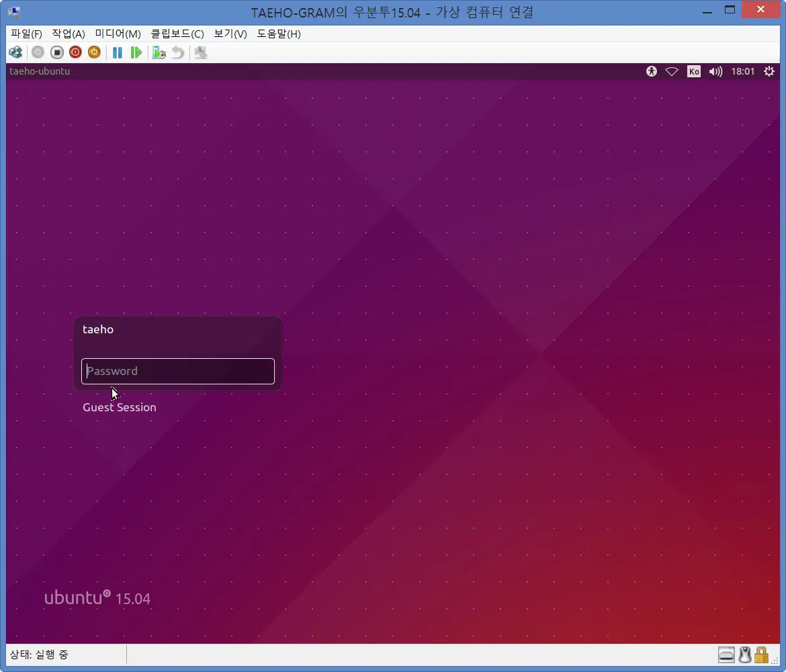Open the 클립보드(C) menu
786x672 pixels.
click(177, 34)
